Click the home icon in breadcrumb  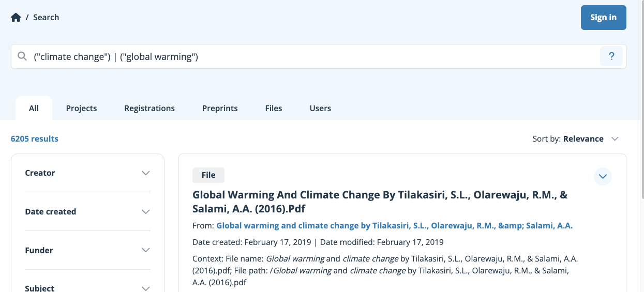(x=16, y=18)
